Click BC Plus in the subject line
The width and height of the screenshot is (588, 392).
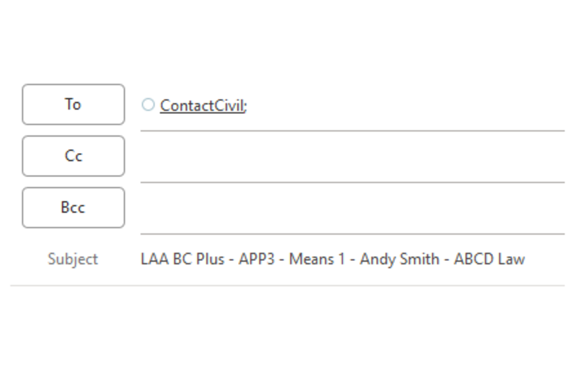[198, 259]
